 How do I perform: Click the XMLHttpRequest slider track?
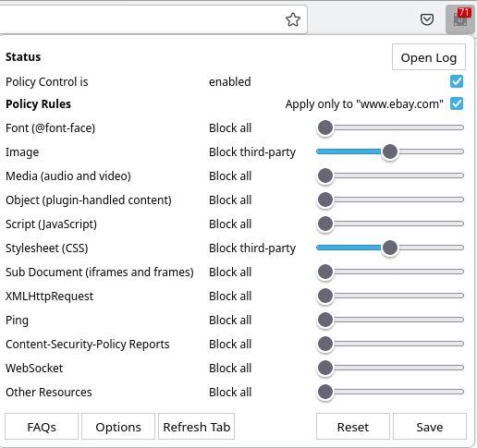[390, 296]
